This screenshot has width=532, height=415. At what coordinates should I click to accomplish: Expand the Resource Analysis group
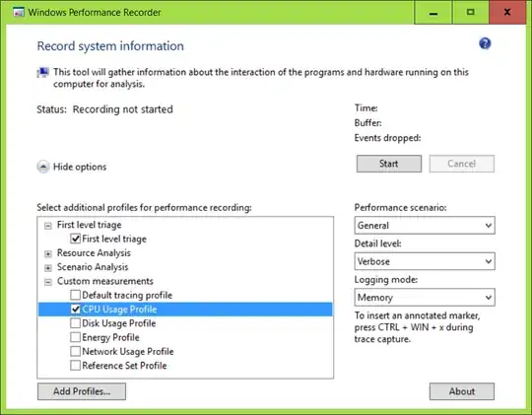pos(48,253)
